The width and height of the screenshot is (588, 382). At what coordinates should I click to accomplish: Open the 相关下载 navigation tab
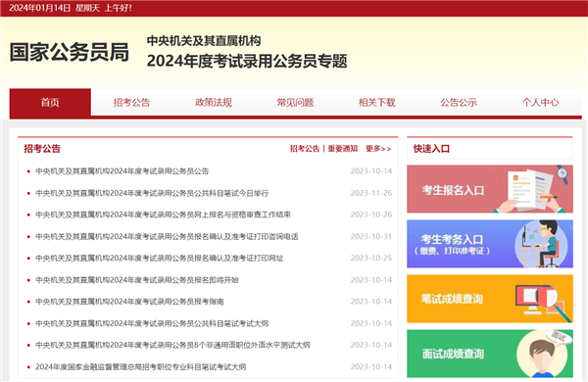pos(377,102)
